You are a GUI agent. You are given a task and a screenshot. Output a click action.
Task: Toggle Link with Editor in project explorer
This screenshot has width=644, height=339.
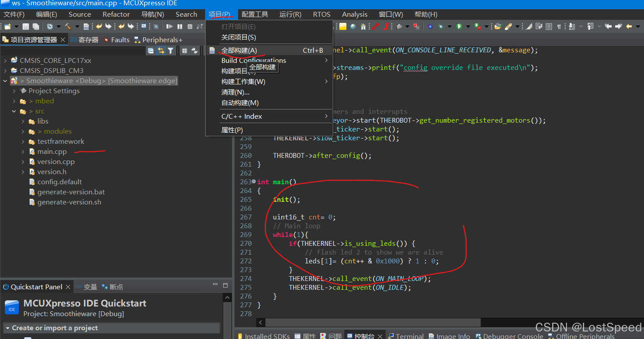coord(161,51)
